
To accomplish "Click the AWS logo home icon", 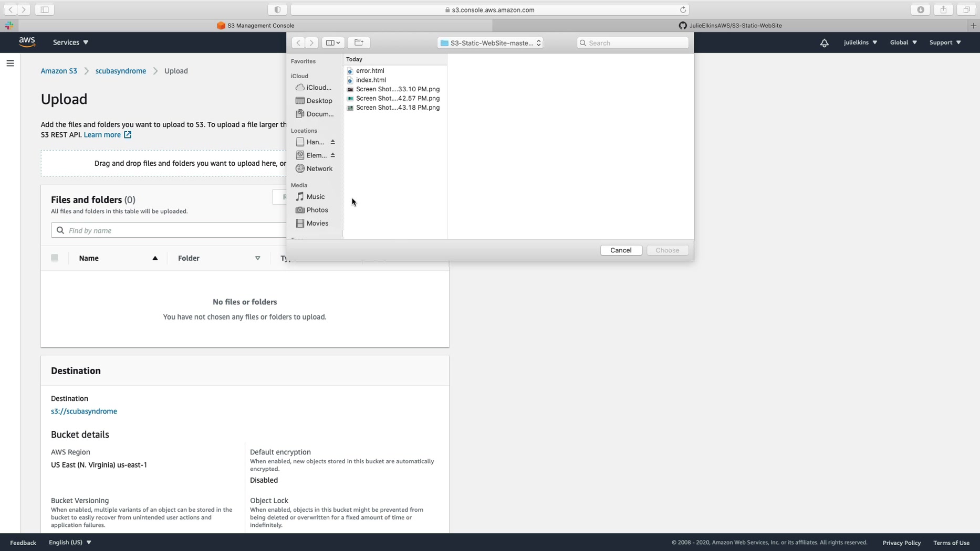I will (27, 42).
